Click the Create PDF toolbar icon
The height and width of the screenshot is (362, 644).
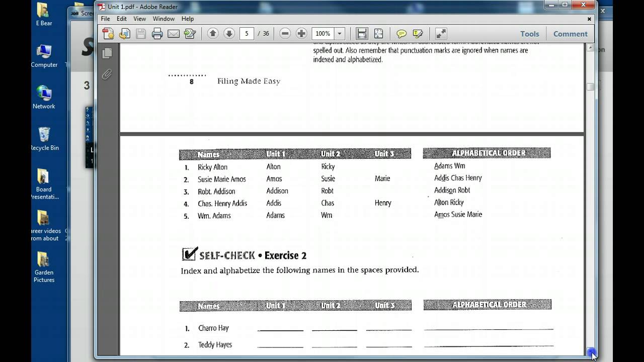[108, 34]
